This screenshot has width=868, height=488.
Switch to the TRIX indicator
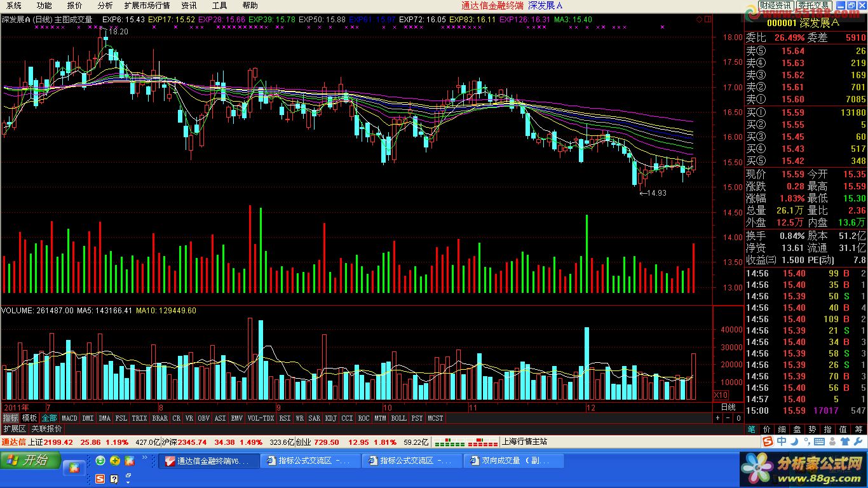[x=139, y=418]
